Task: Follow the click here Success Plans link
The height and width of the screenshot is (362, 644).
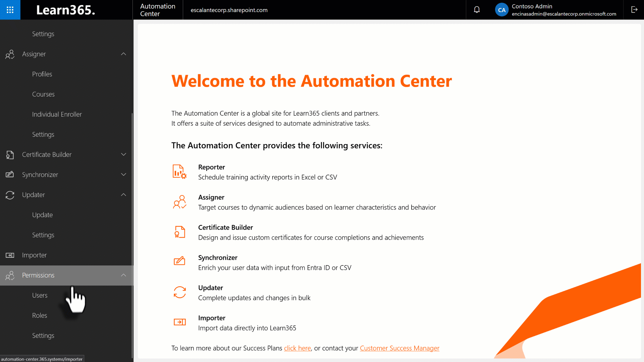Action: [297, 348]
